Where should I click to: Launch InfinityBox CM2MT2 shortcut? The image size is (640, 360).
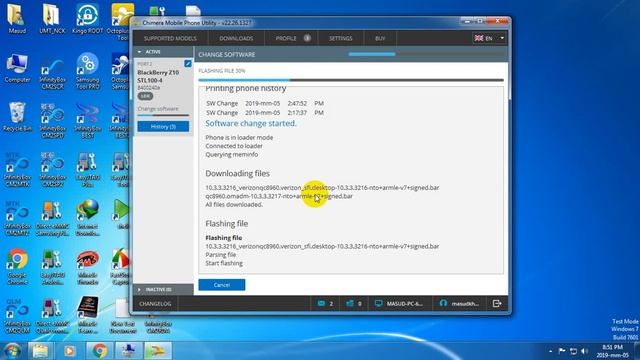tap(17, 218)
